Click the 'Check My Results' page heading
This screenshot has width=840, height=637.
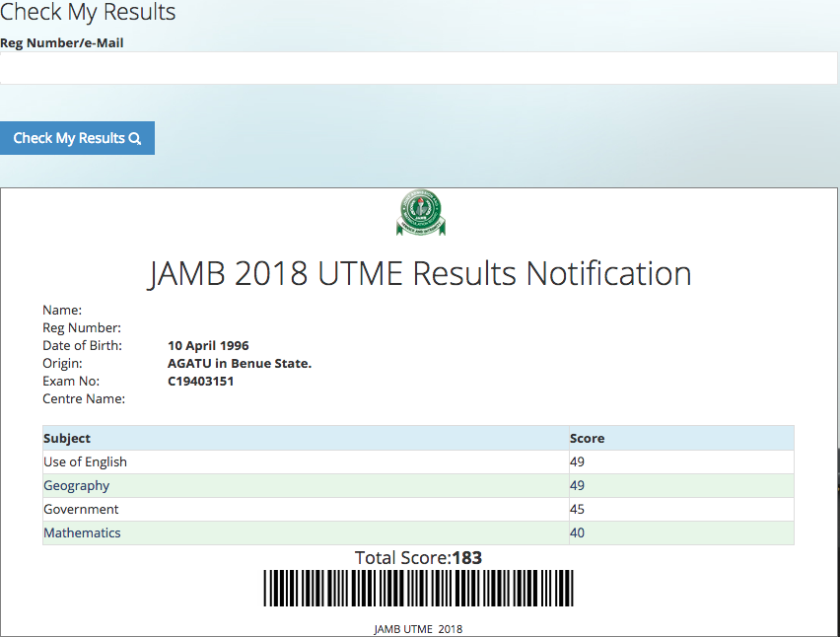[x=88, y=12]
